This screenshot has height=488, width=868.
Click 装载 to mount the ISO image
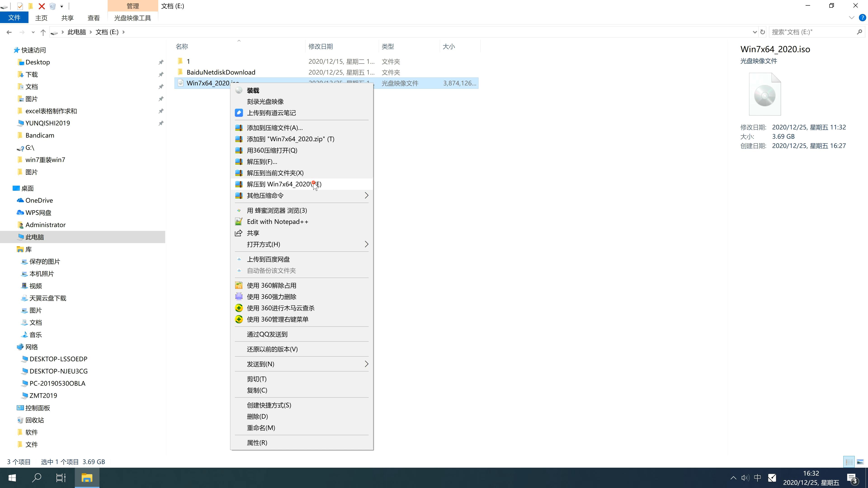[253, 90]
